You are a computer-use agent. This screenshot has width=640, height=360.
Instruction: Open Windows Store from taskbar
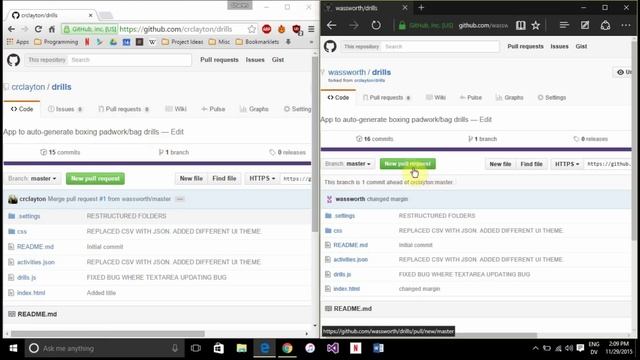(x=219, y=348)
